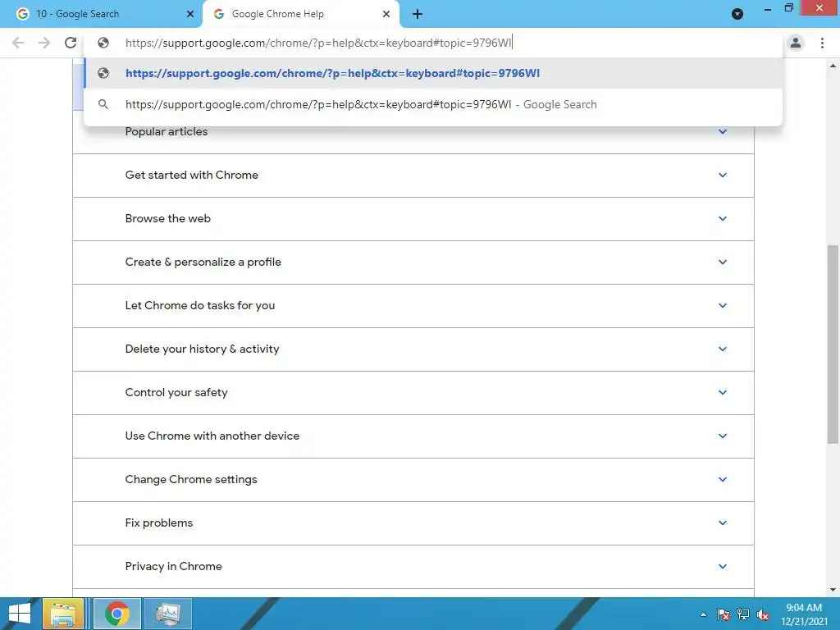Open File Explorer from the taskbar
Viewport: 840px width, 630px height.
63,614
